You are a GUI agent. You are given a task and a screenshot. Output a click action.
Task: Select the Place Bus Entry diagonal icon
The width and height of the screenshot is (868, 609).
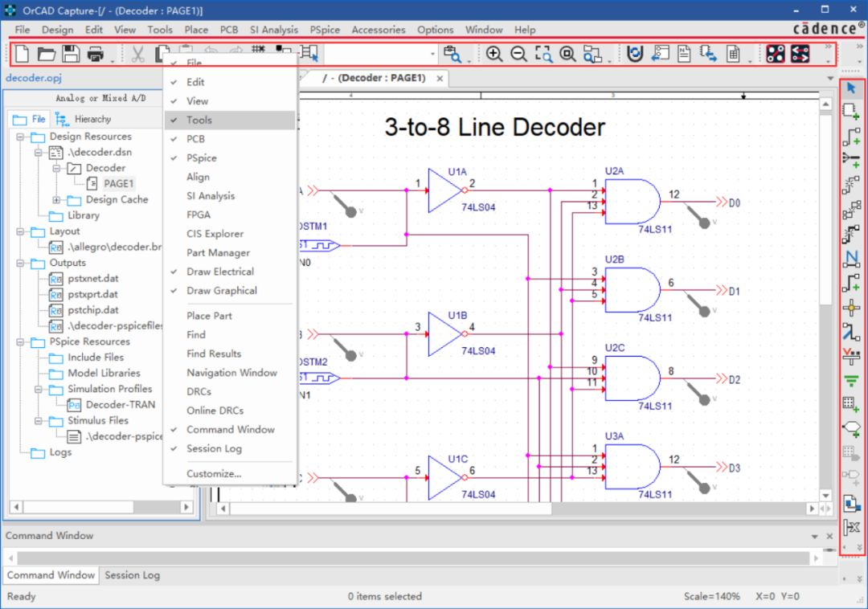pos(851,331)
